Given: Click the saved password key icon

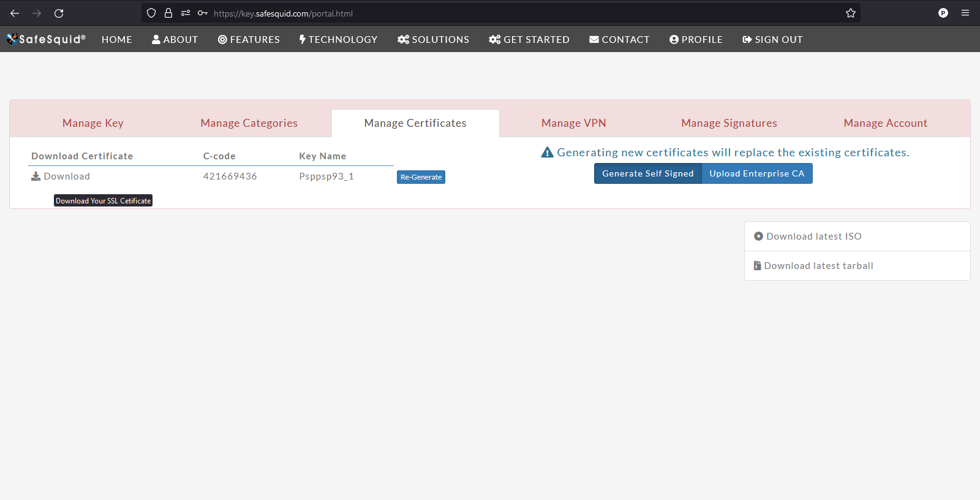Looking at the screenshot, I should [203, 13].
